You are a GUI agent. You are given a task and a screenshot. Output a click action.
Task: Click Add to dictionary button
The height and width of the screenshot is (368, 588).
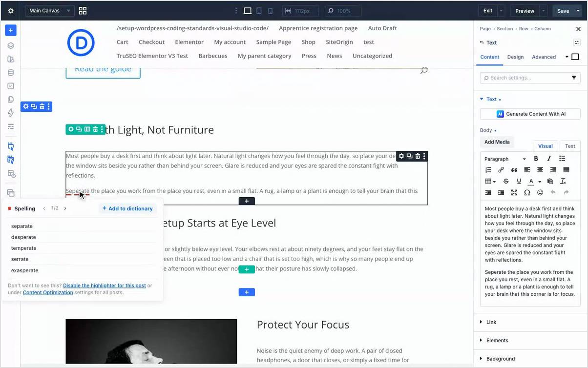point(127,208)
